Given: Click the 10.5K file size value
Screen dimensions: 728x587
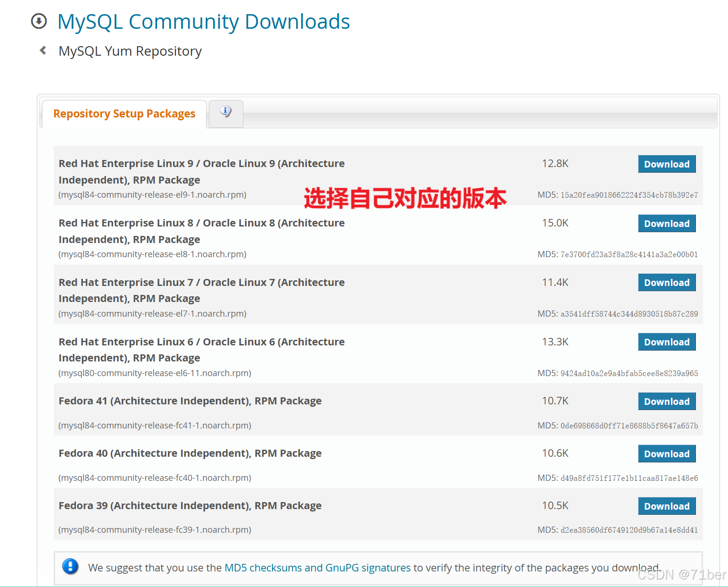Looking at the screenshot, I should (555, 506).
